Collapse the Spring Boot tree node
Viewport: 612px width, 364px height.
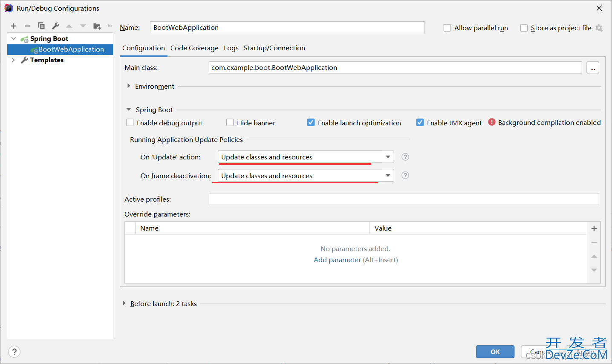14,38
